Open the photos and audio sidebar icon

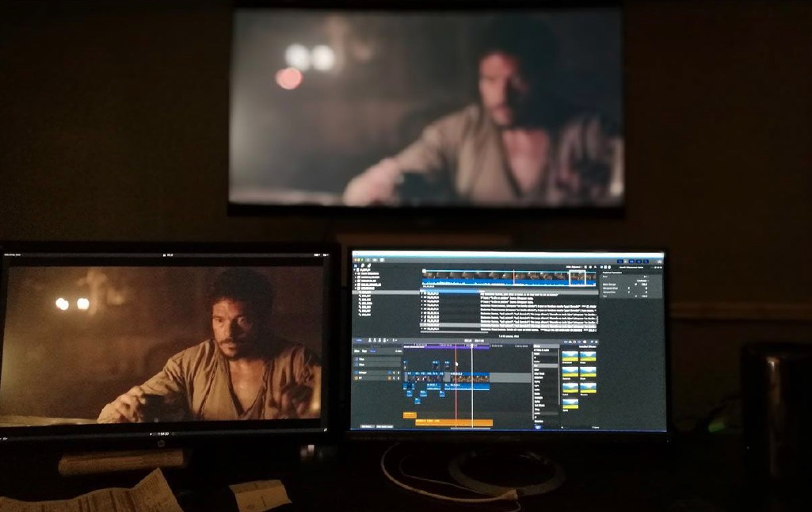(x=363, y=266)
